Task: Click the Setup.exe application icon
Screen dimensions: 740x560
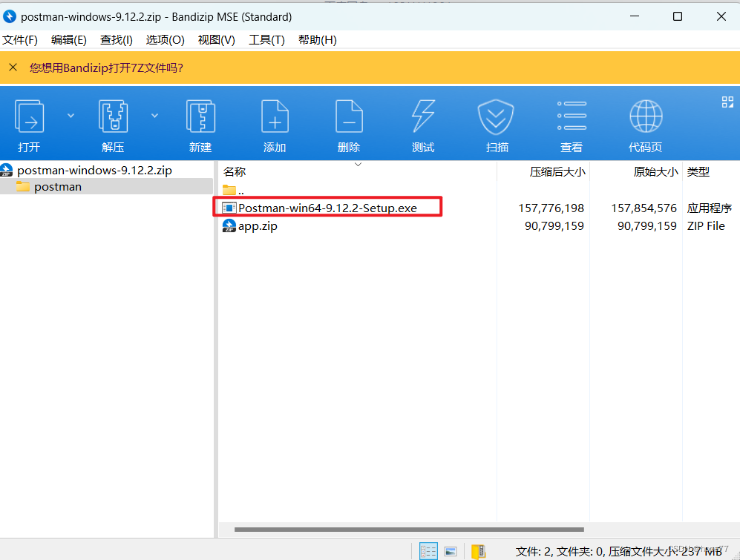Action: coord(229,208)
